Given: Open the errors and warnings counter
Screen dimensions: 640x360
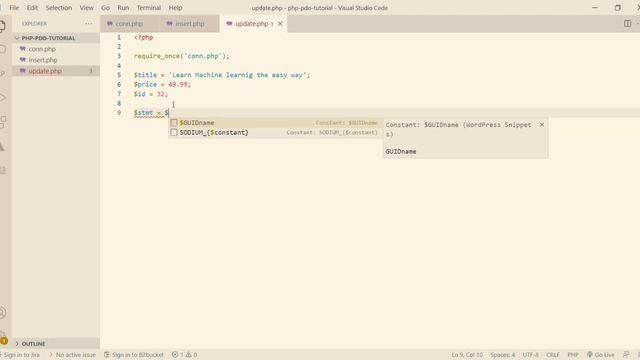Looking at the screenshot, I should click(184, 355).
